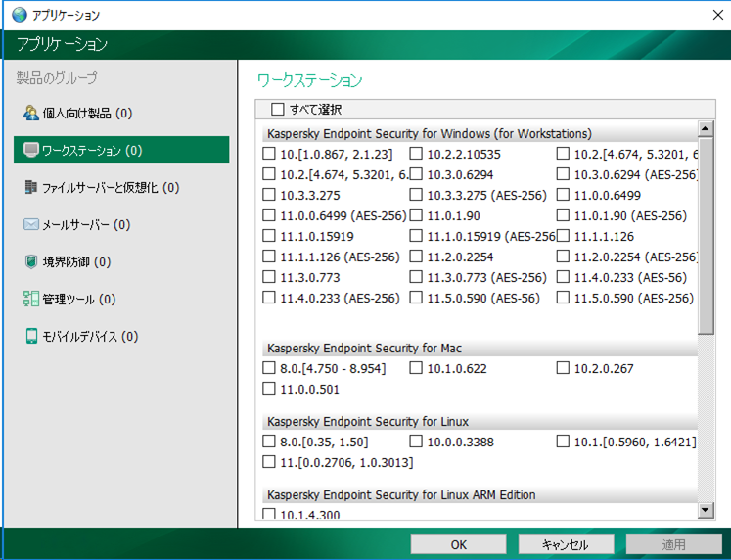
Task: Check 11.4.0.233 (AES-256)
Action: click(269, 298)
